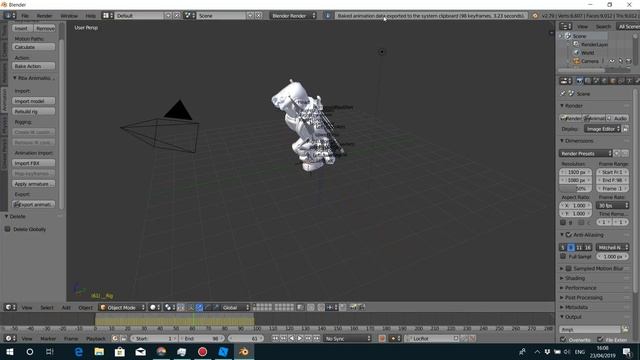640x360 pixels.
Task: Toggle Camera renderability in outliner
Action: pos(629,61)
